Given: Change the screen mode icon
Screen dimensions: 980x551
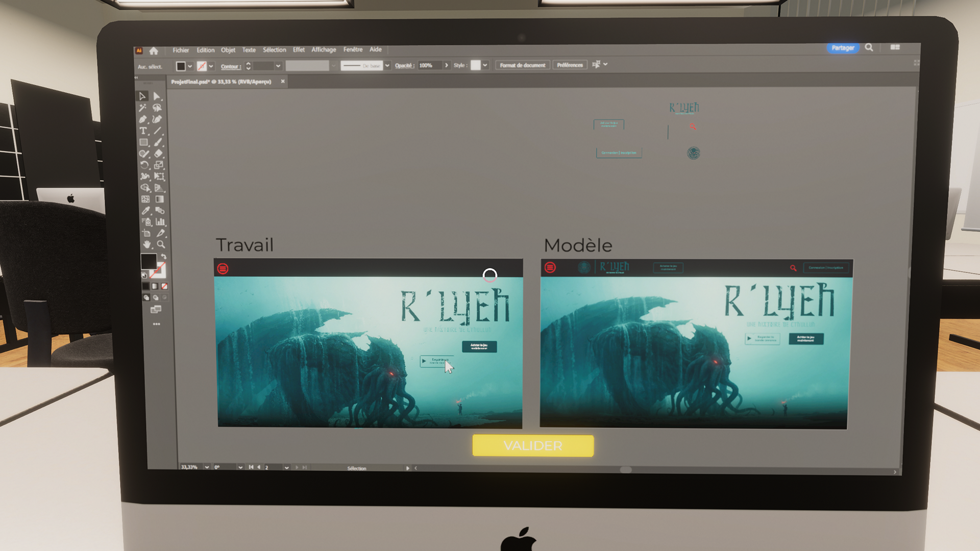Looking at the screenshot, I should pyautogui.click(x=156, y=310).
